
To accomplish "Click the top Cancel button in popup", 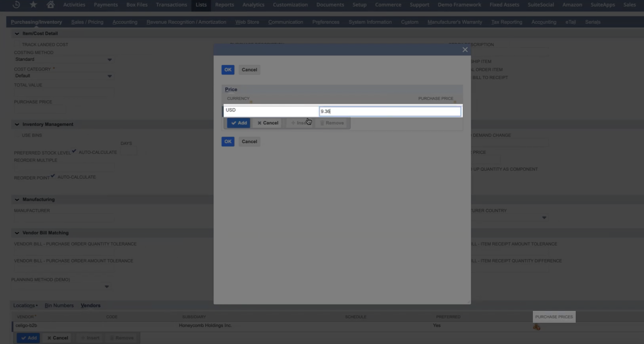I will (249, 70).
